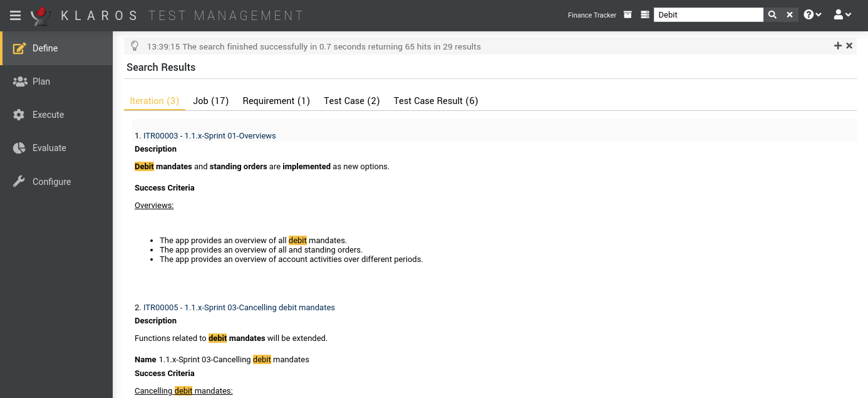Switch to the Job (17) tab
Viewport: 868px width, 398px height.
click(x=210, y=101)
